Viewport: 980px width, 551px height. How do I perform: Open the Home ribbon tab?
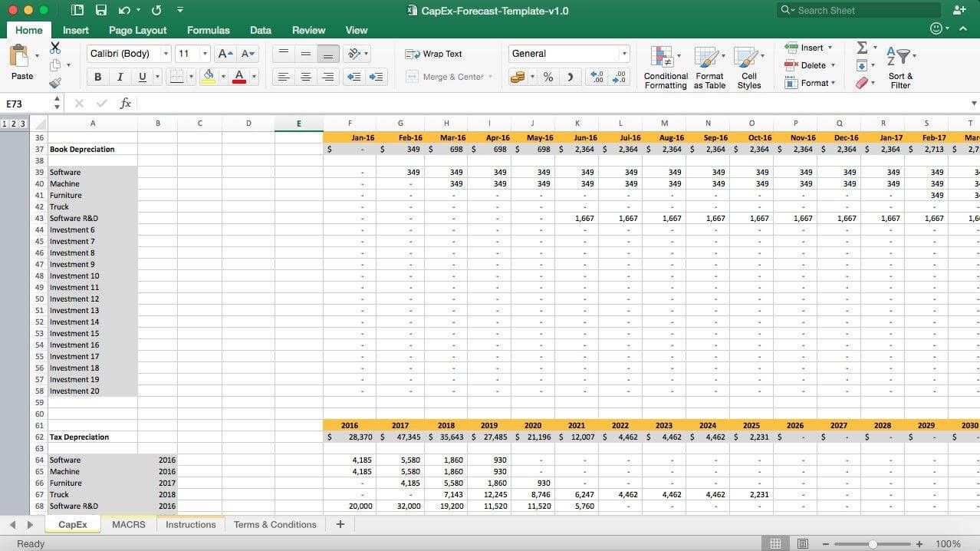tap(29, 30)
